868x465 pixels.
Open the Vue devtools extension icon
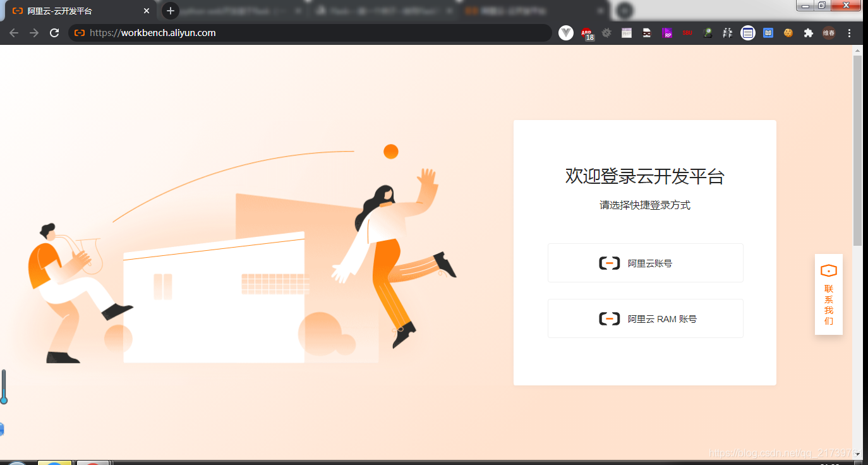(x=566, y=33)
